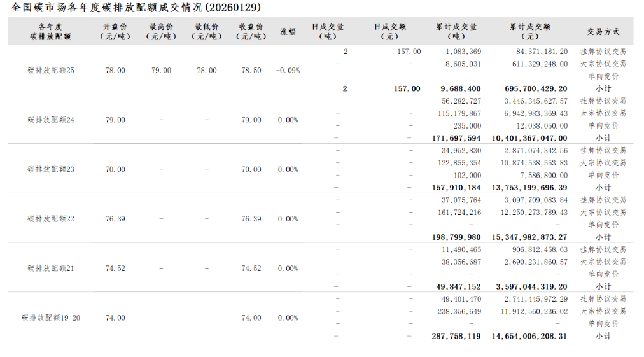Click the 74.52 closing price for 配额21
The image size is (644, 357).
point(251,269)
